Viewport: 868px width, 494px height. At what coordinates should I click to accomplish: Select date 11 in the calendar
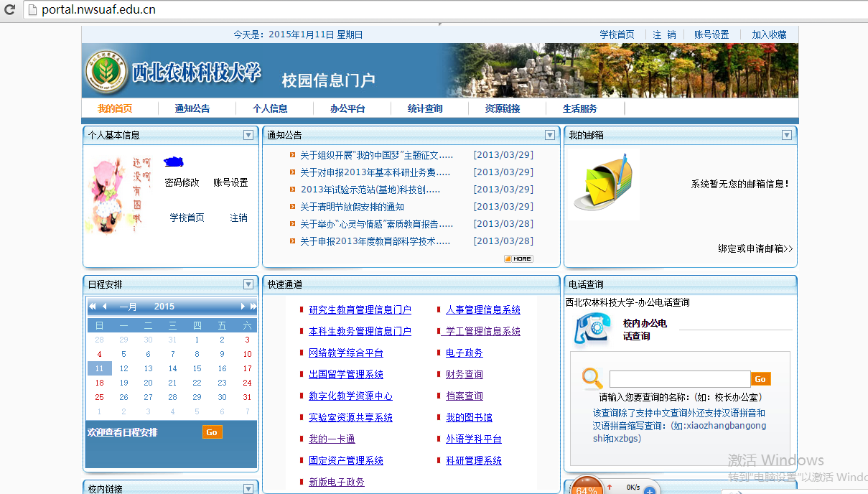[x=99, y=368]
